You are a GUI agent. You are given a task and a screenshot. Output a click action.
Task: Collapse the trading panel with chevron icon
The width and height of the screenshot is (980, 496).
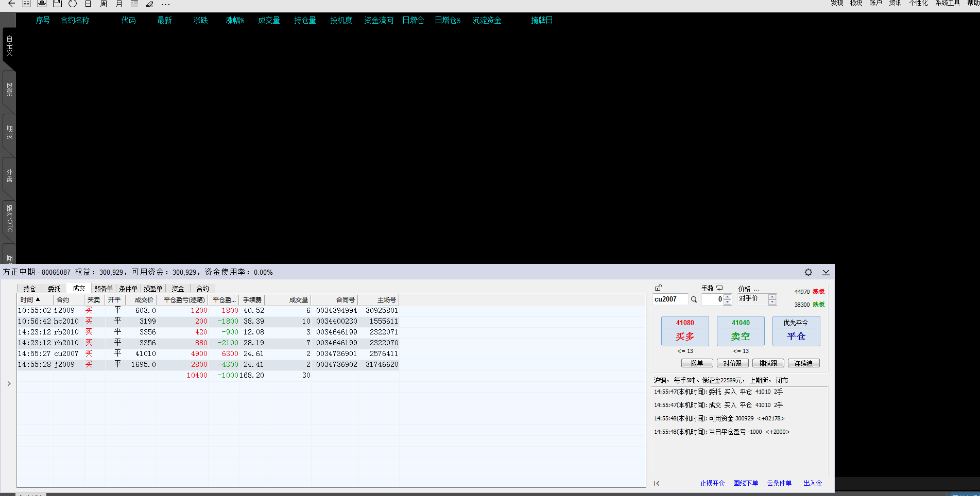pos(826,272)
